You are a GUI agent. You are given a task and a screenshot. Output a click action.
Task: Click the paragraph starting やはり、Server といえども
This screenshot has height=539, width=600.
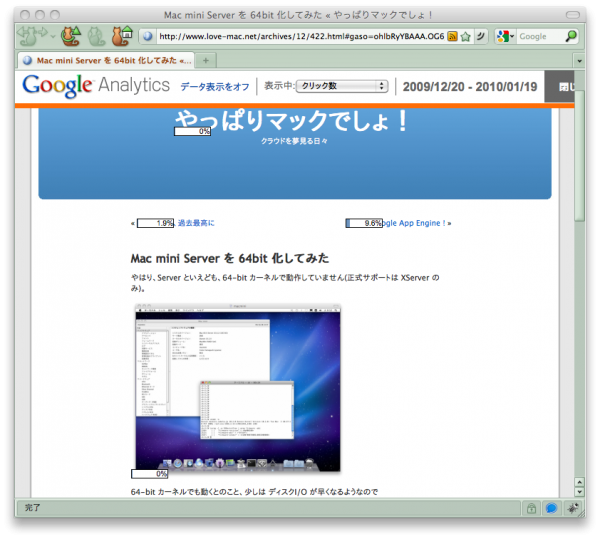click(285, 283)
